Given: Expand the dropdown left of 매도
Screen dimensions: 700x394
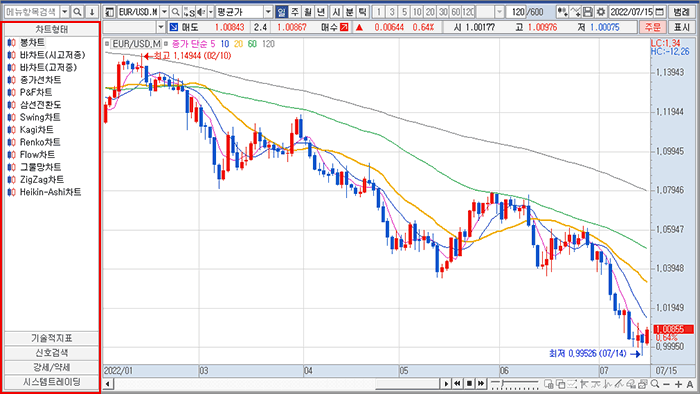Looking at the screenshot, I should click(161, 27).
